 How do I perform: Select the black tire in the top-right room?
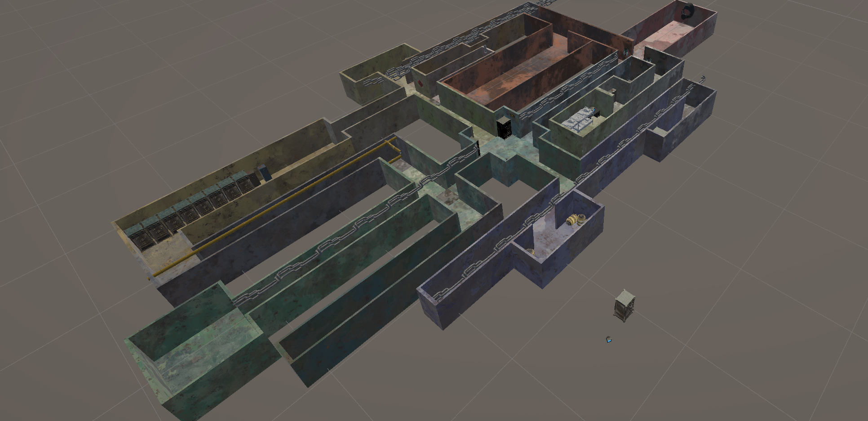pyautogui.click(x=688, y=11)
